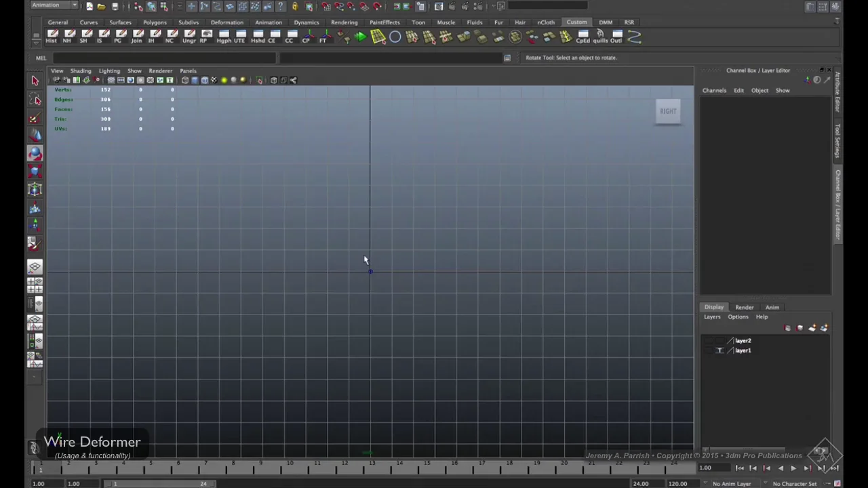The height and width of the screenshot is (488, 868).
Task: Click the green arrow shelf icon
Action: click(360, 37)
